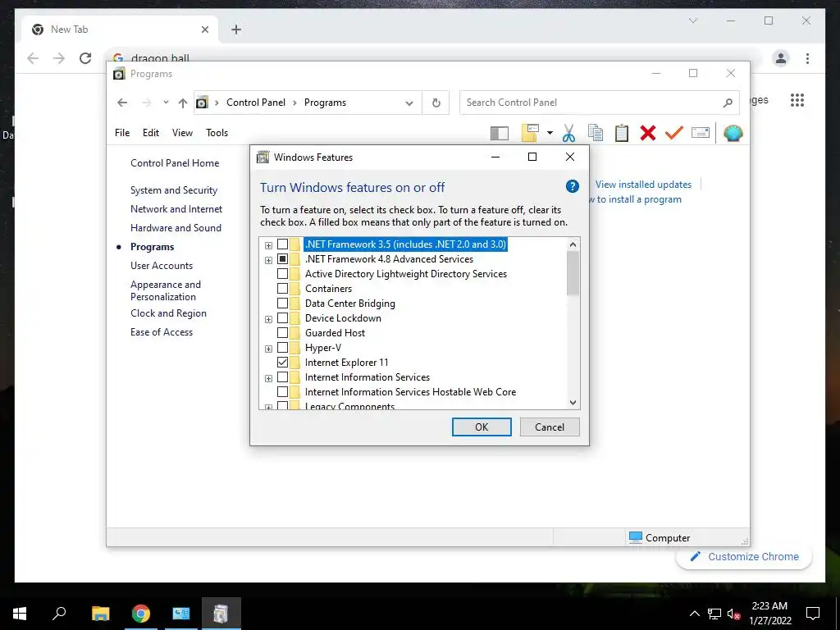Enable the Containers checkbox
The width and height of the screenshot is (840, 630).
pyautogui.click(x=282, y=289)
